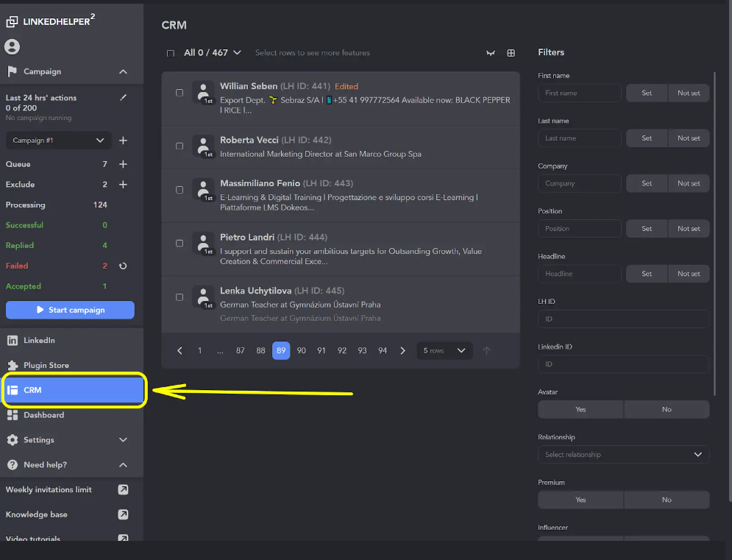The image size is (732, 560).
Task: Click the mask icon left of the grid icon
Action: [491, 53]
